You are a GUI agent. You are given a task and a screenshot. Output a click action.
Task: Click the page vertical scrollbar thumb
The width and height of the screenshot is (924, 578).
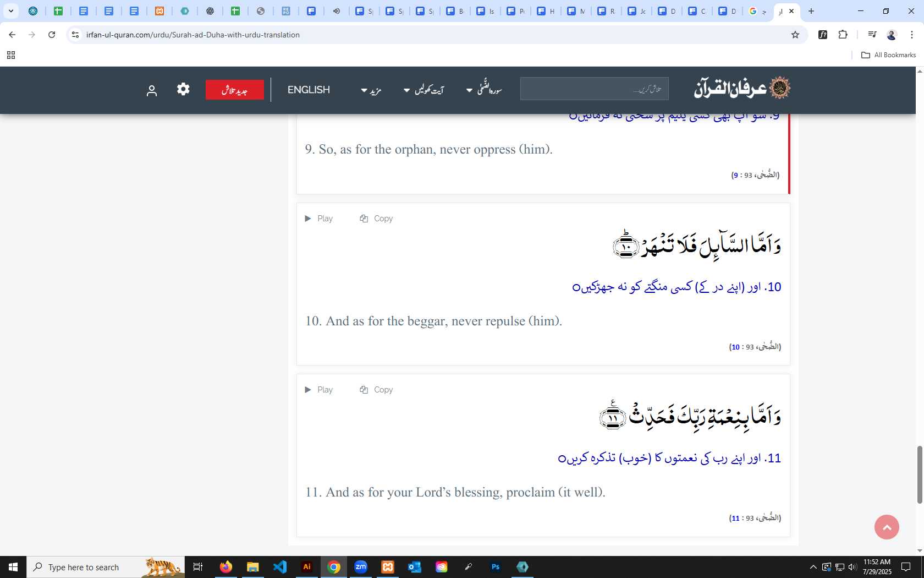pyautogui.click(x=919, y=475)
